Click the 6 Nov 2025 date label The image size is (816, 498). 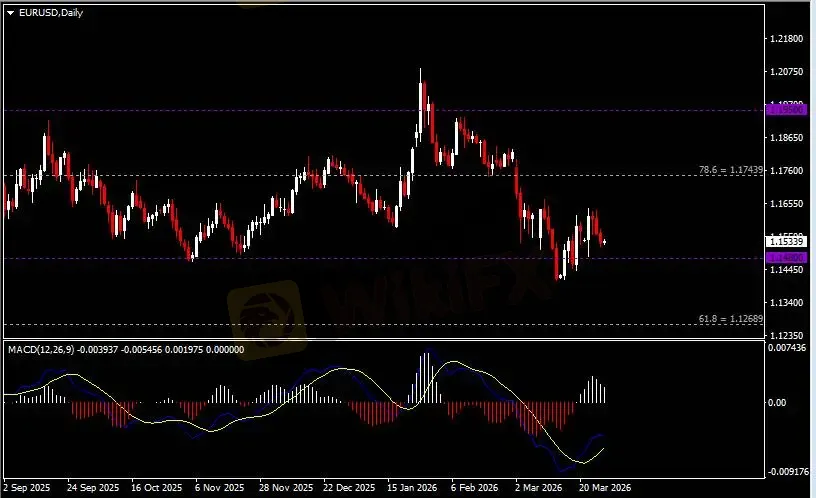tap(220, 489)
